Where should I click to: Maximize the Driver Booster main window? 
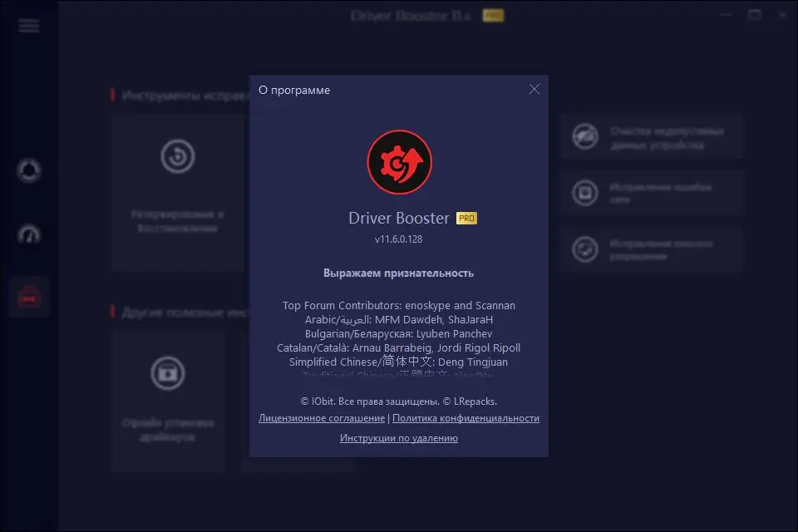coord(755,15)
